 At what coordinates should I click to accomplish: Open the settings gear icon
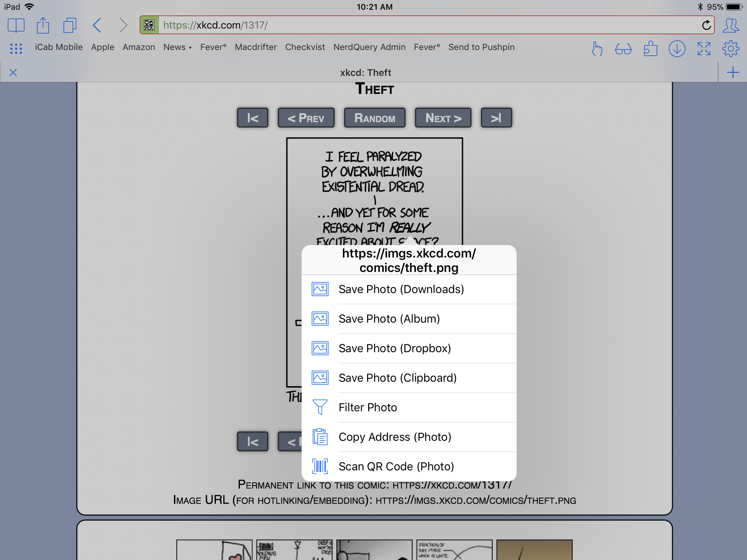pos(731,49)
